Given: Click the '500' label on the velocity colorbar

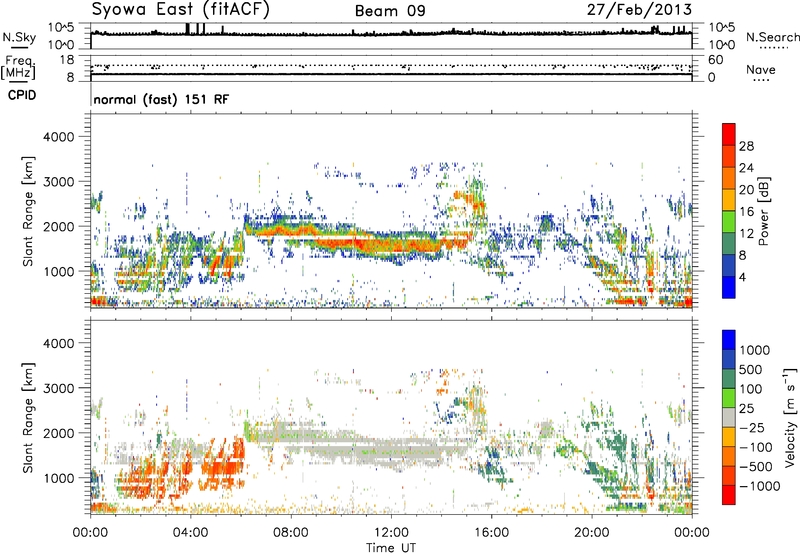Looking at the screenshot, I should click(x=751, y=369).
